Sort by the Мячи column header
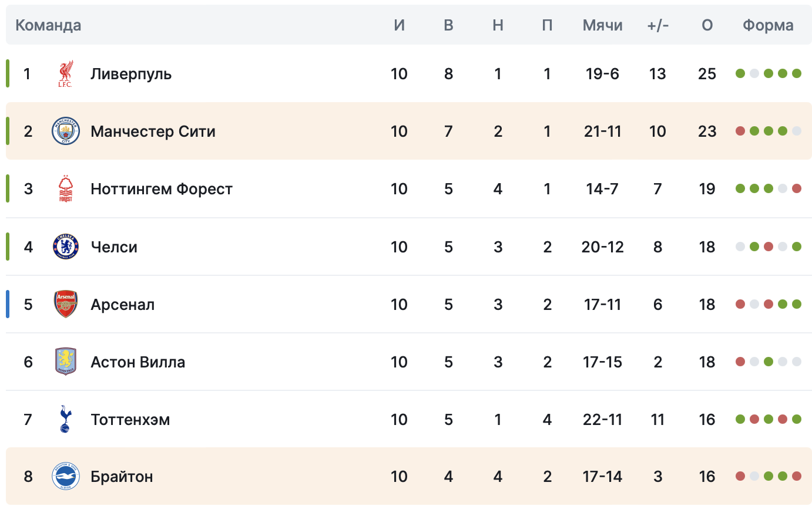 coord(602,25)
